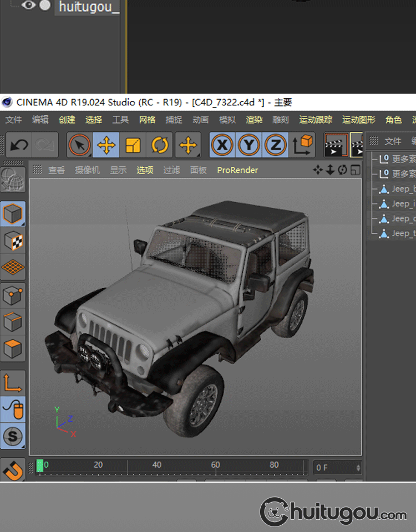Switch to Points mode
The width and height of the screenshot is (416, 532).
coord(13,296)
